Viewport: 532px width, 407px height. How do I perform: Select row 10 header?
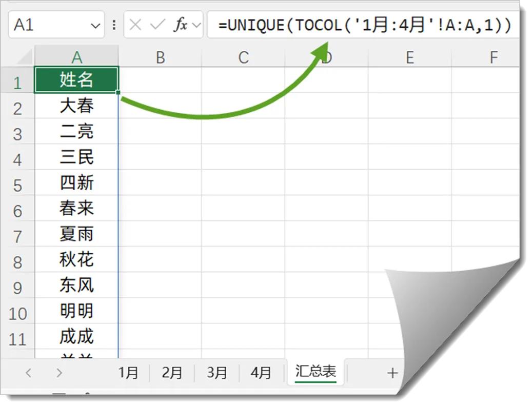pos(17,311)
